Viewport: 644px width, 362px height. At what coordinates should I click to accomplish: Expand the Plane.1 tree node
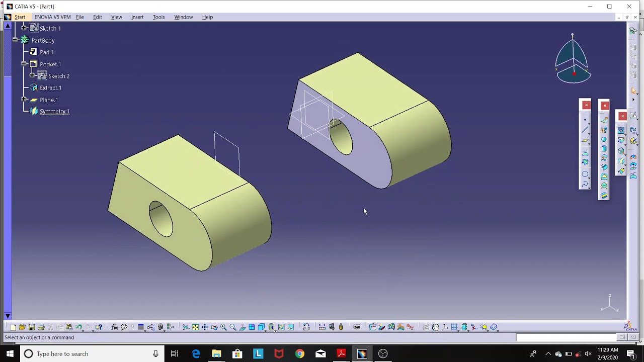click(24, 100)
